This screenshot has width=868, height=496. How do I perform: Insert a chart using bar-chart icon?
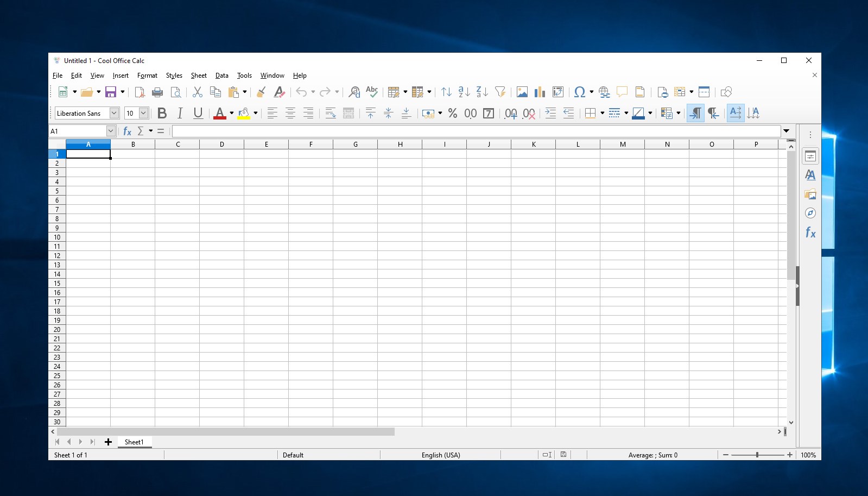pyautogui.click(x=540, y=92)
